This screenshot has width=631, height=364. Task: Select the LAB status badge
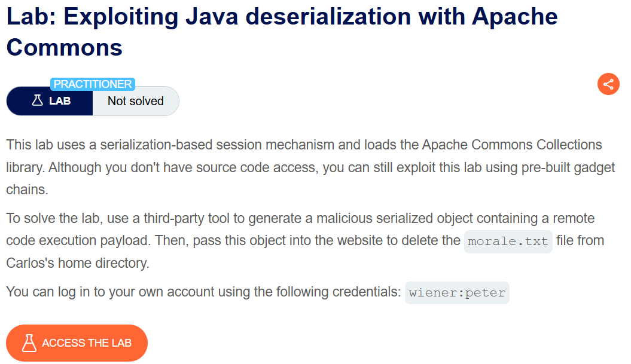click(x=49, y=101)
